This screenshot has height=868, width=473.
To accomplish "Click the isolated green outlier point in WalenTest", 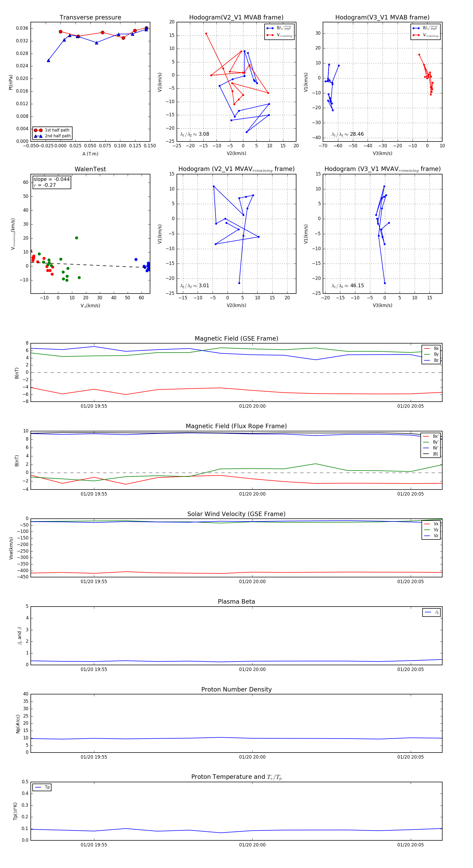I will [x=76, y=238].
